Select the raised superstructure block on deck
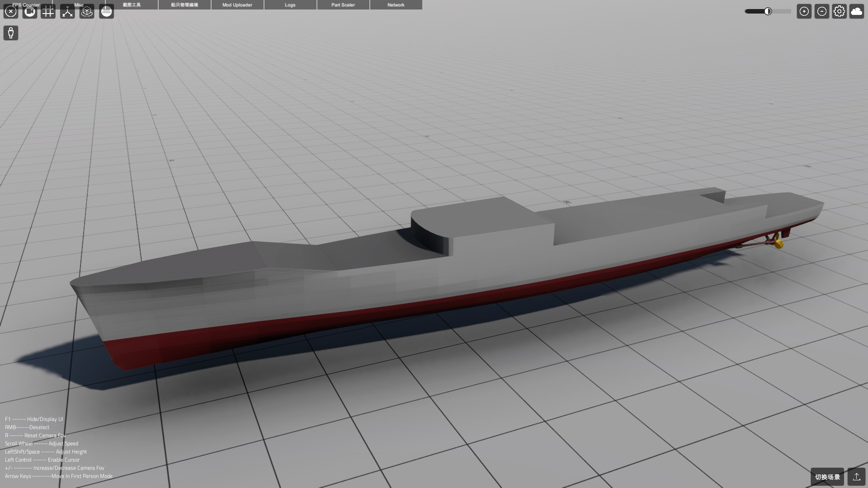868x488 pixels. click(484, 224)
